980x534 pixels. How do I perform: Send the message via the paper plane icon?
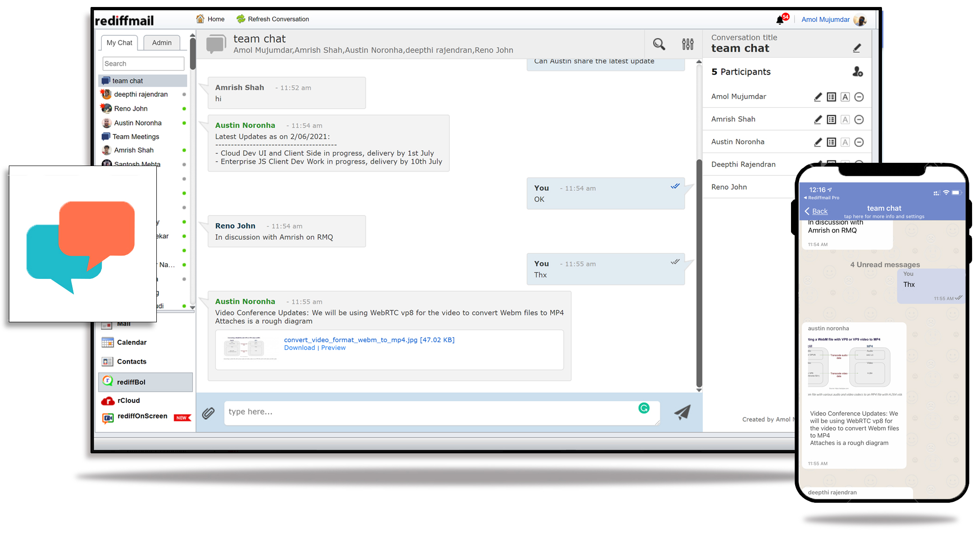click(682, 413)
